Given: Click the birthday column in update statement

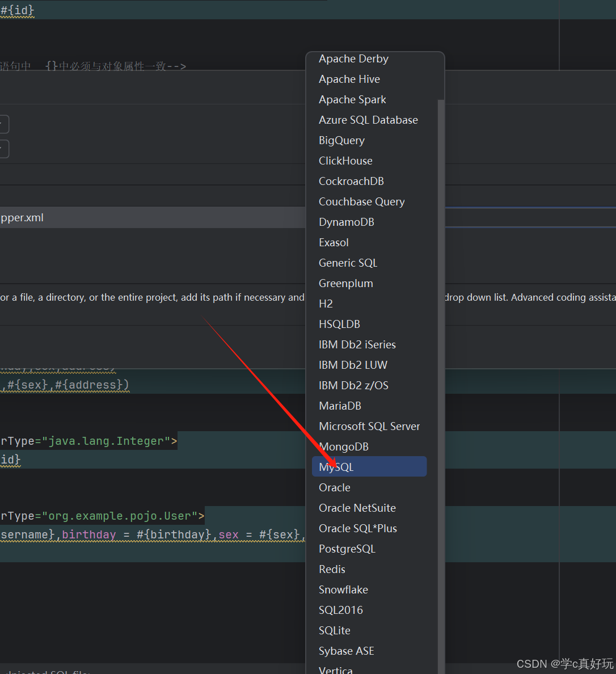Looking at the screenshot, I should pos(89,535).
